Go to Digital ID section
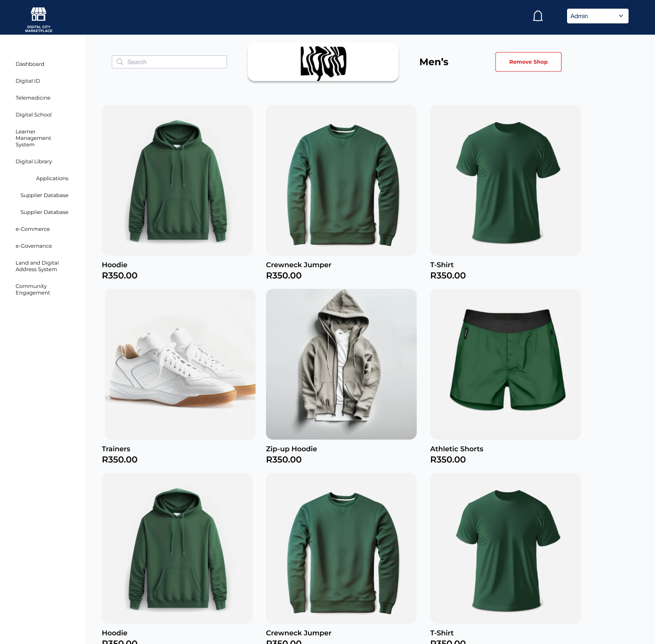 (x=28, y=81)
